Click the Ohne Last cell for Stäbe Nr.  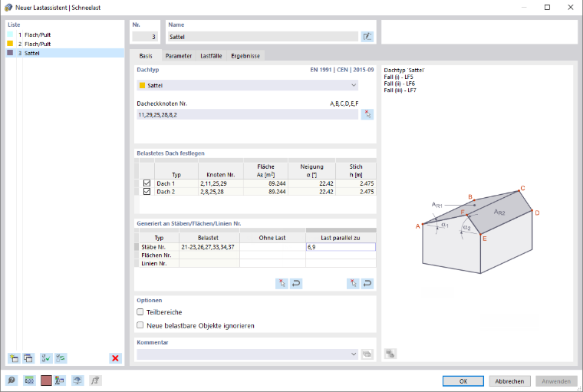coord(272,247)
